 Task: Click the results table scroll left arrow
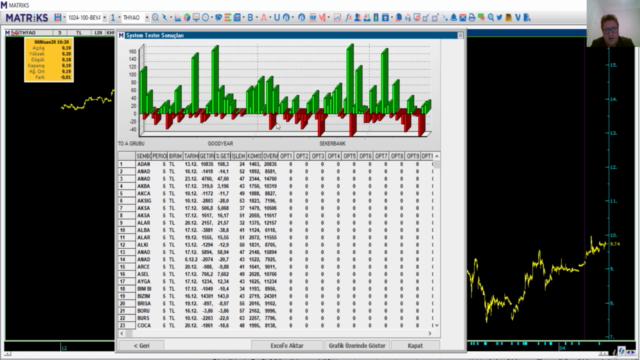coord(122,333)
